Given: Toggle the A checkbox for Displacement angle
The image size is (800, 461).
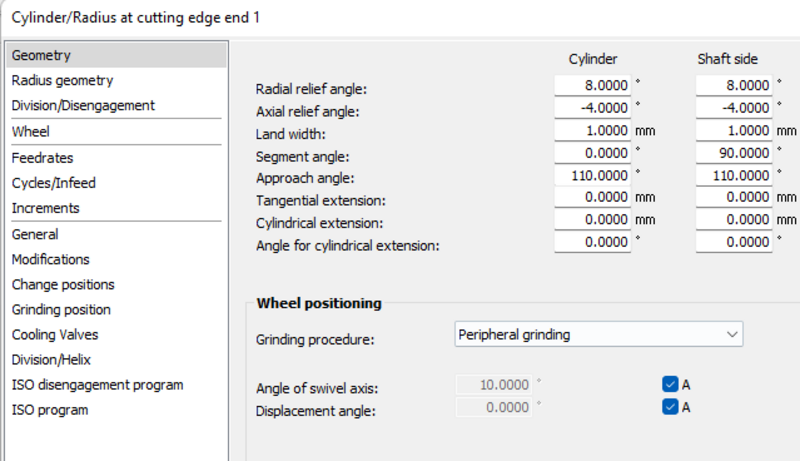Looking at the screenshot, I should 670,407.
